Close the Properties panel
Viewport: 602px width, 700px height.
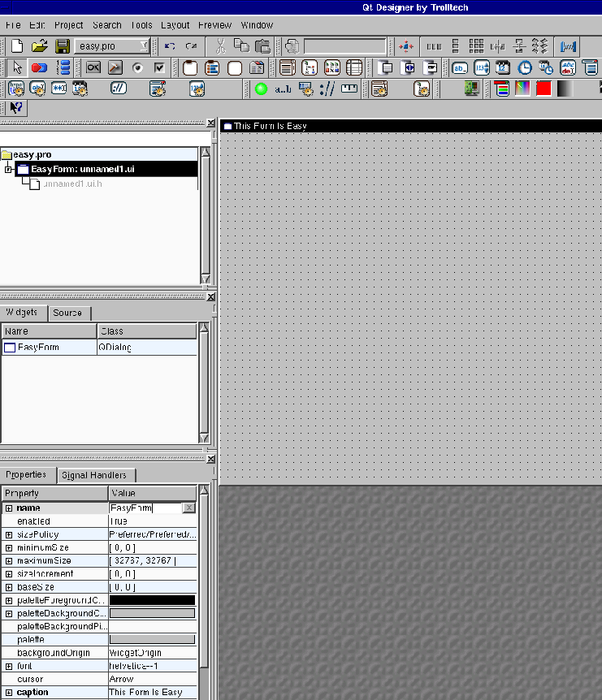point(211,459)
